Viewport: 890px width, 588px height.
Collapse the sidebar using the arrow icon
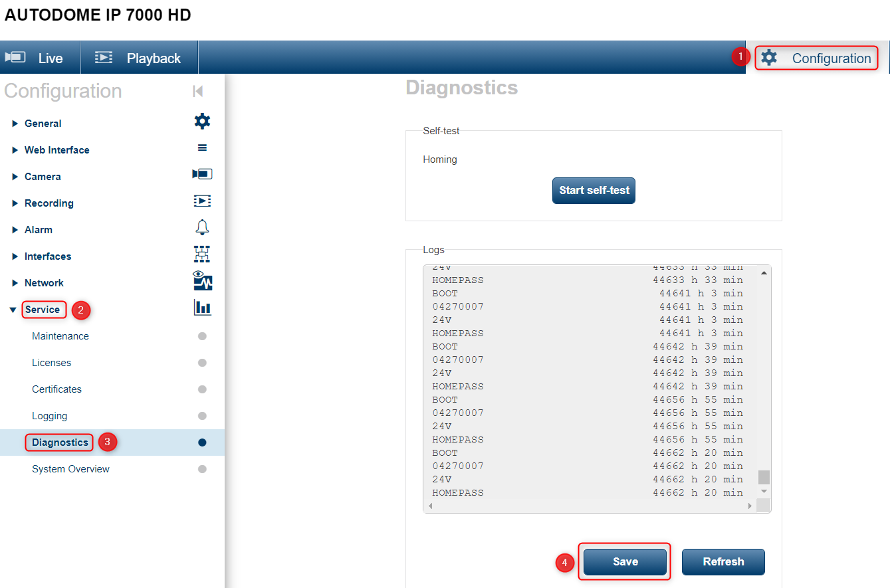coord(197,91)
